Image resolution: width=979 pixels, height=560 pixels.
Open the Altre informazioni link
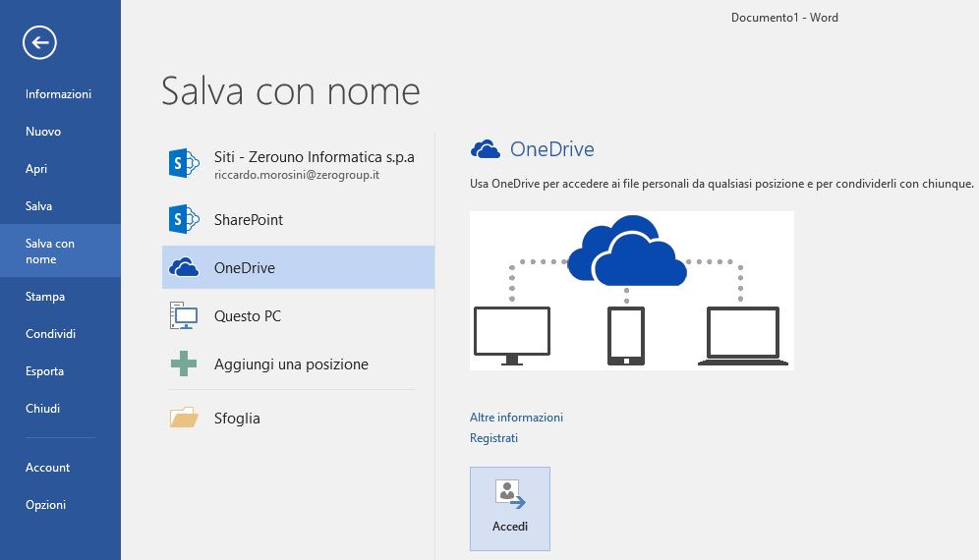pyautogui.click(x=516, y=417)
